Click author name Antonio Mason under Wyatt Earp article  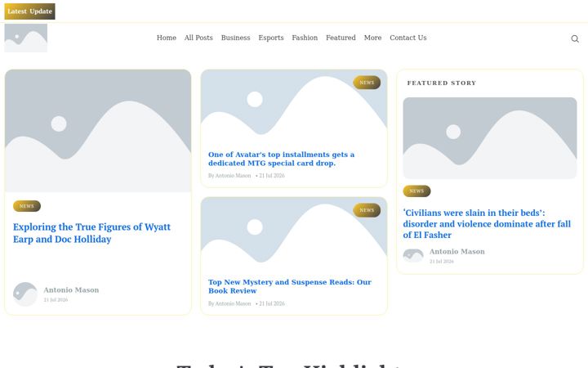(71, 289)
